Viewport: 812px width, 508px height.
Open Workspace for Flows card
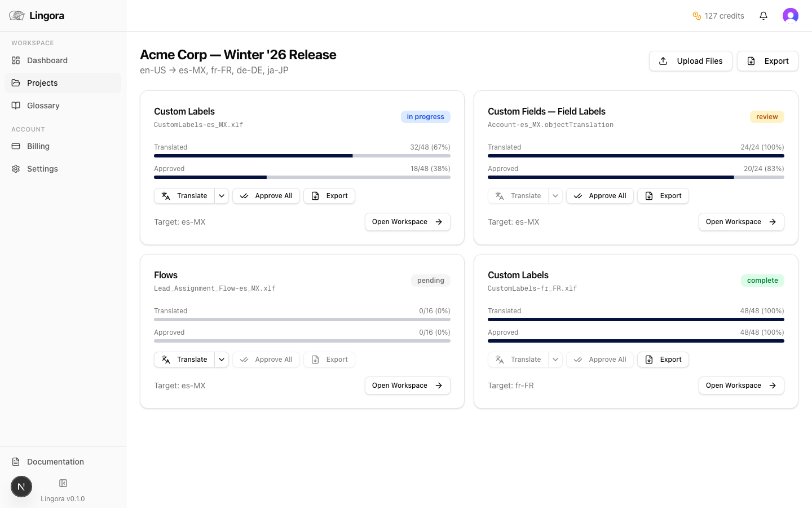click(x=407, y=386)
